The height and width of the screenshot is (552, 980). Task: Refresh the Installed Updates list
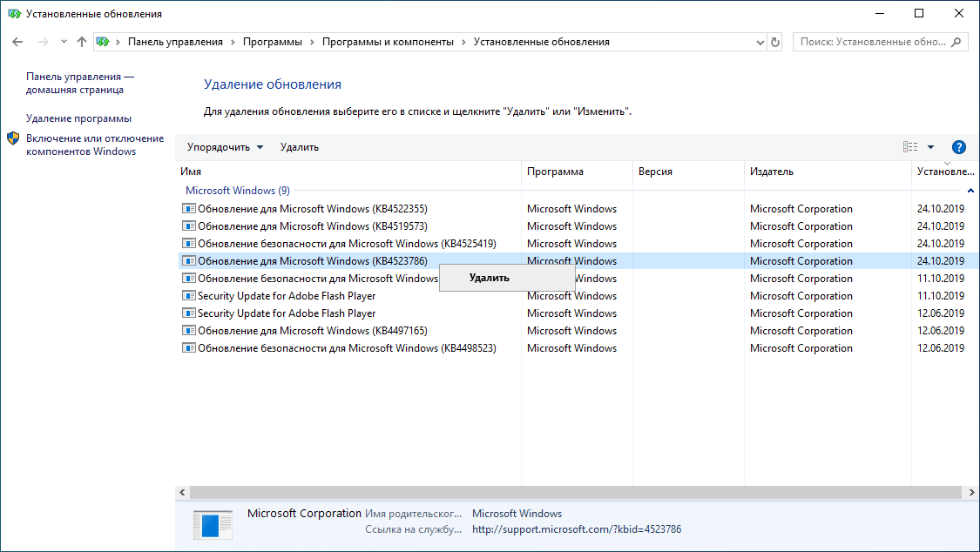click(775, 42)
